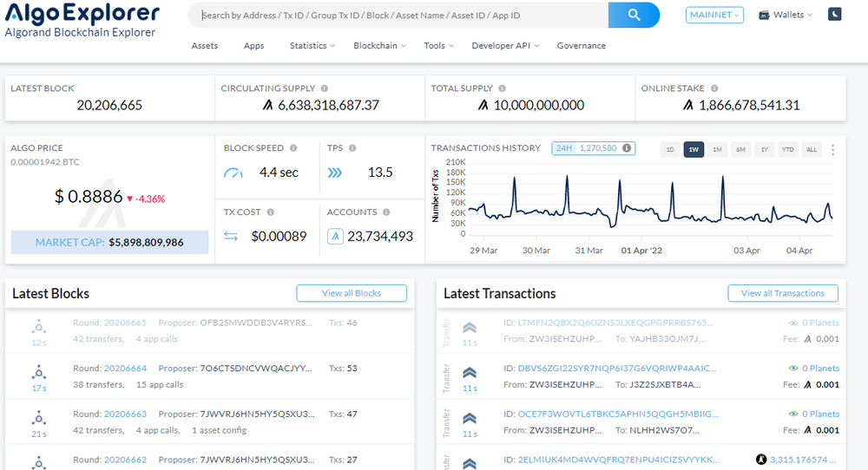Click info icon in 24H transactions badge
Viewport: 868px width, 470px height.
click(627, 148)
